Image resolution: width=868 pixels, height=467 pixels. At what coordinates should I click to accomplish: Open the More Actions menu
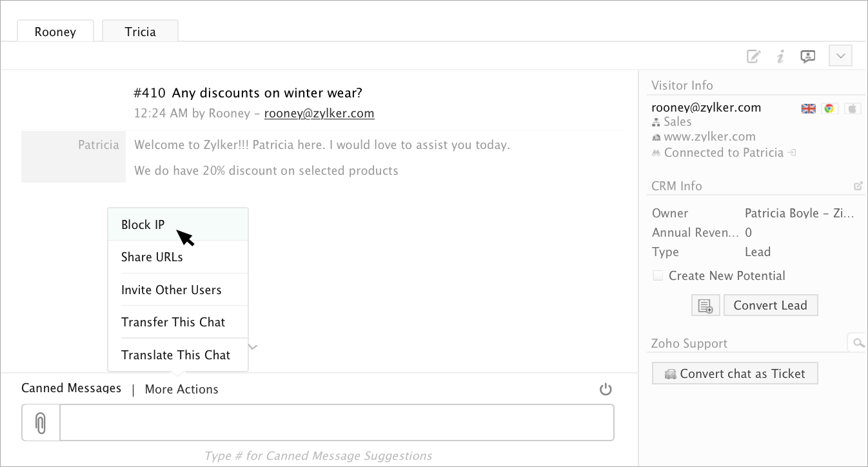pos(181,389)
